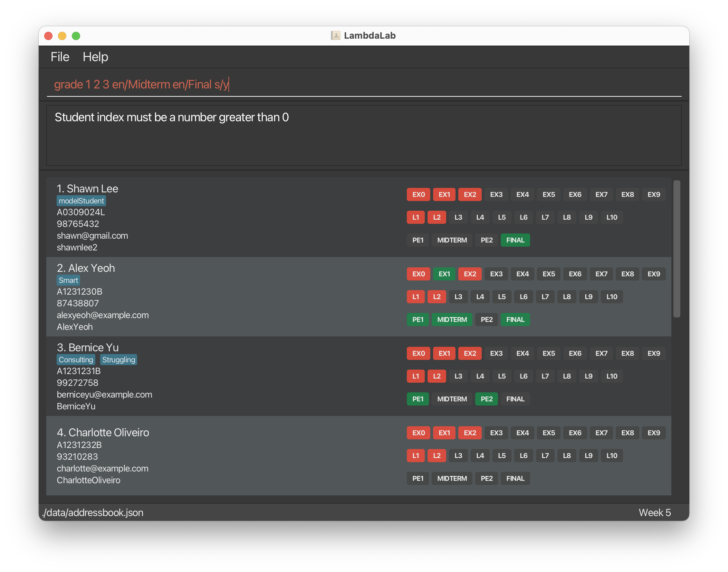The width and height of the screenshot is (728, 572).
Task: Click Charlotte Oliveiro's red L2 lab badge
Action: 437,456
